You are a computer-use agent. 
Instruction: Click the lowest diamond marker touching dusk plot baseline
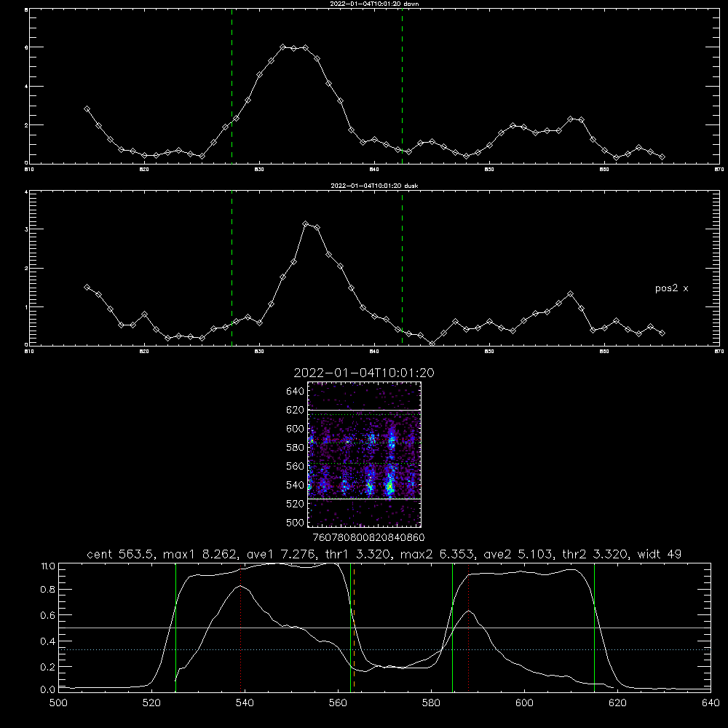click(x=432, y=344)
